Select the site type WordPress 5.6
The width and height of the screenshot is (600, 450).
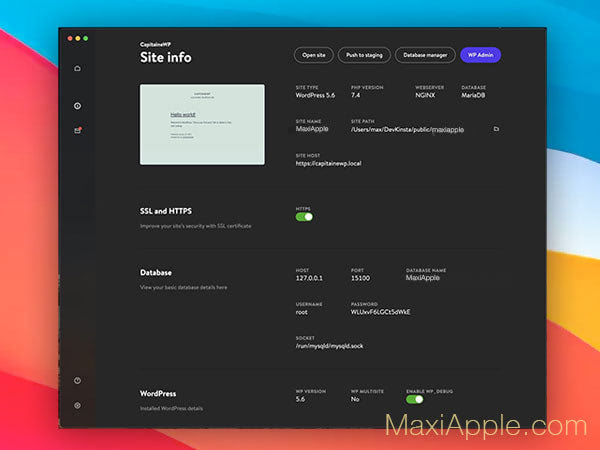tap(315, 95)
